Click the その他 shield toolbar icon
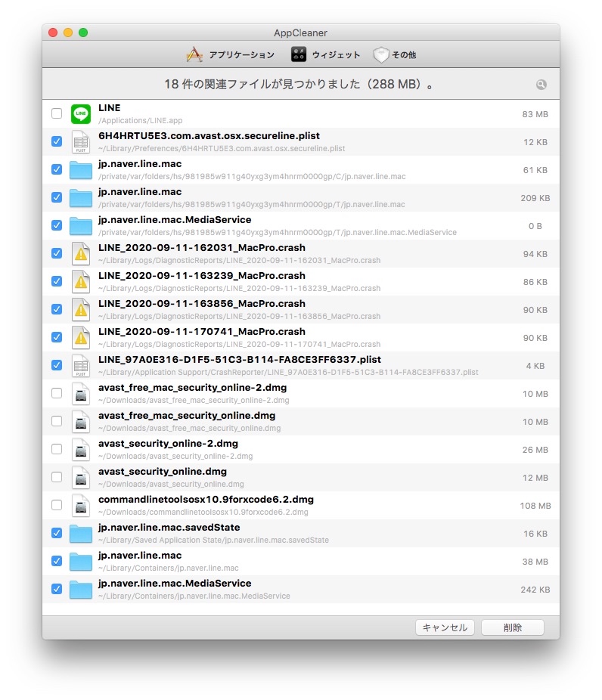 [381, 55]
